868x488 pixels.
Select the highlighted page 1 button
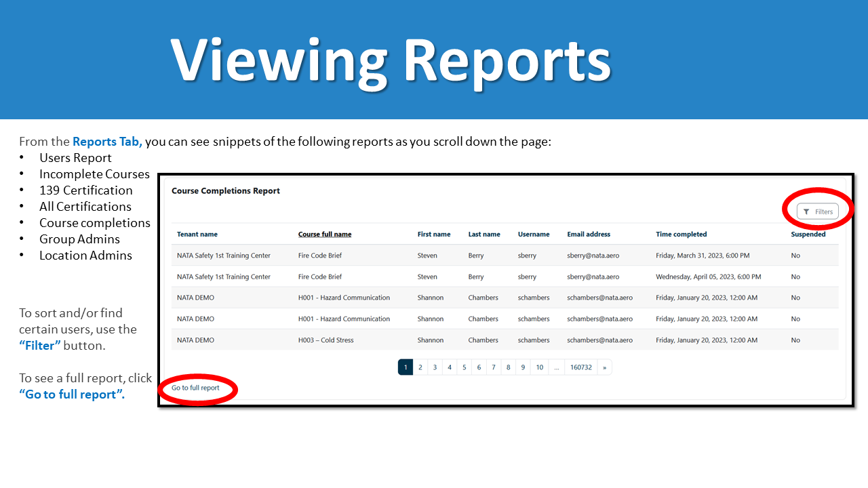point(405,367)
